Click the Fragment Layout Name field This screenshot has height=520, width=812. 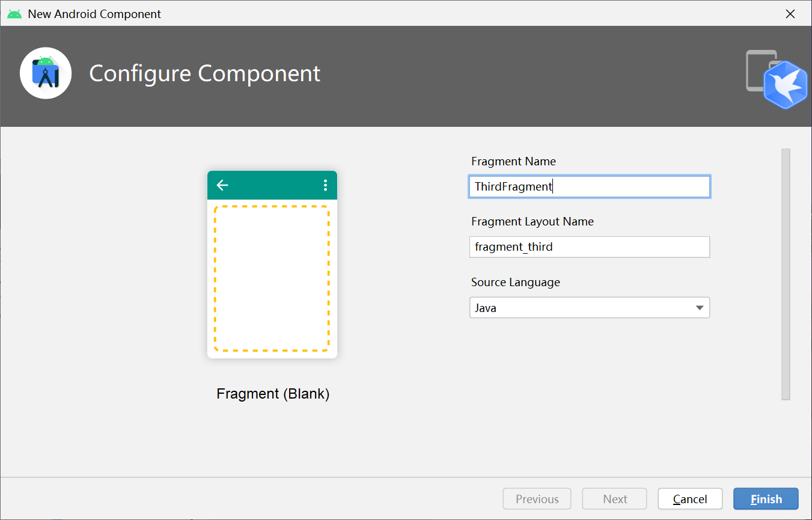pyautogui.click(x=590, y=246)
